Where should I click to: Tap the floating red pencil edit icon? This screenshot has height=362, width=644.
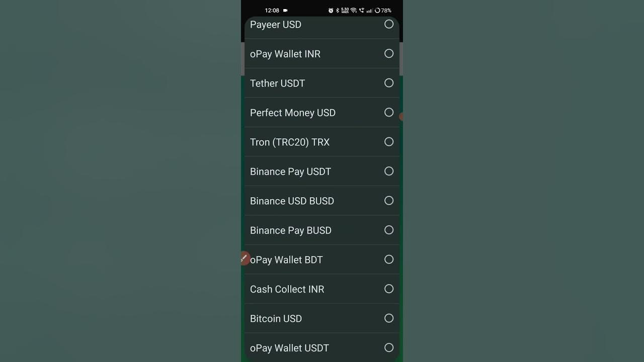pyautogui.click(x=244, y=258)
